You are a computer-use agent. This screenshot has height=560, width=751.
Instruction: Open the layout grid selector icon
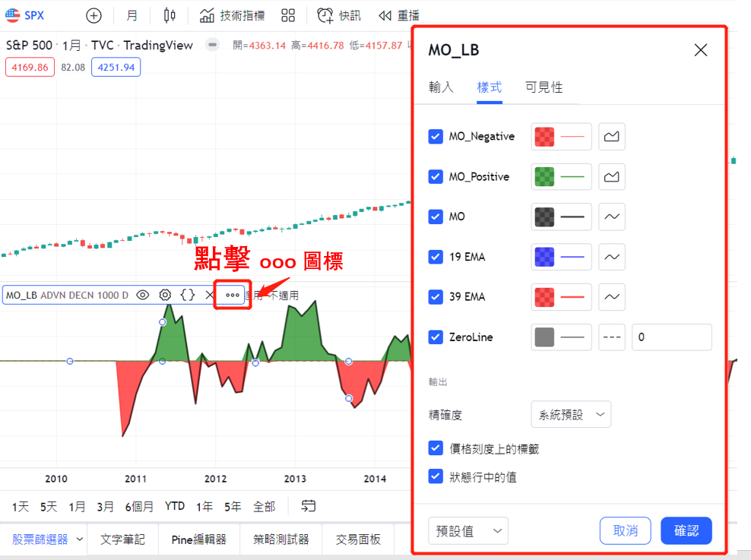288,16
